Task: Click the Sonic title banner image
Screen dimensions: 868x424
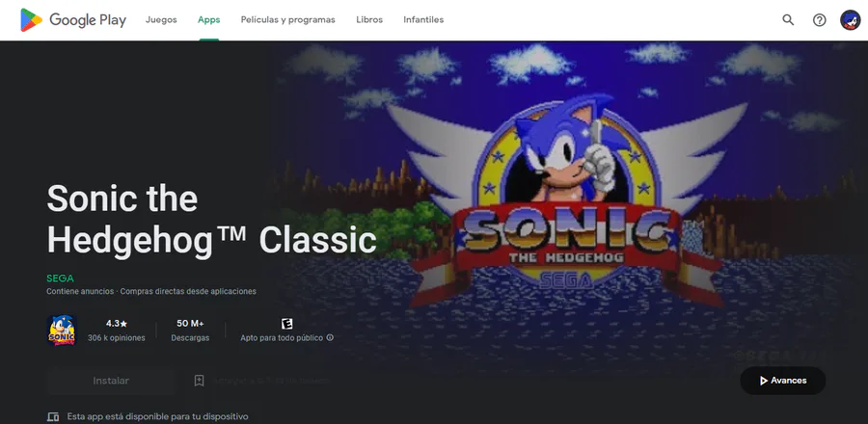Action: 568,204
